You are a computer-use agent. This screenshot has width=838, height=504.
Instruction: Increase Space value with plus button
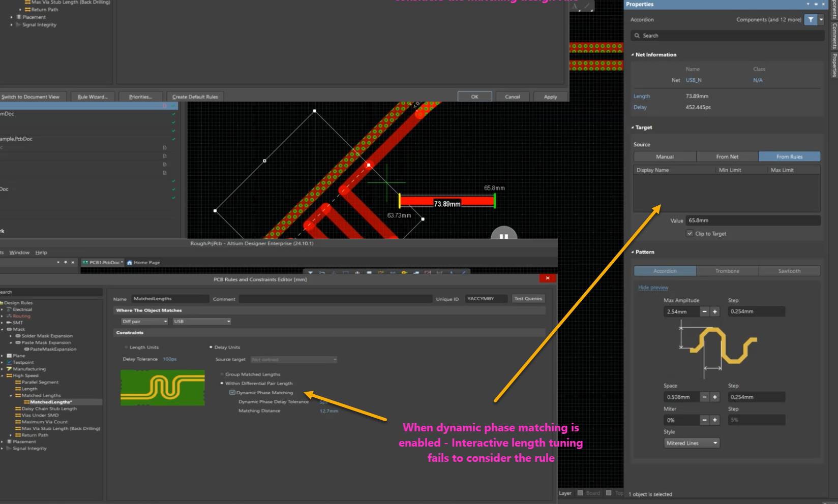pos(715,397)
